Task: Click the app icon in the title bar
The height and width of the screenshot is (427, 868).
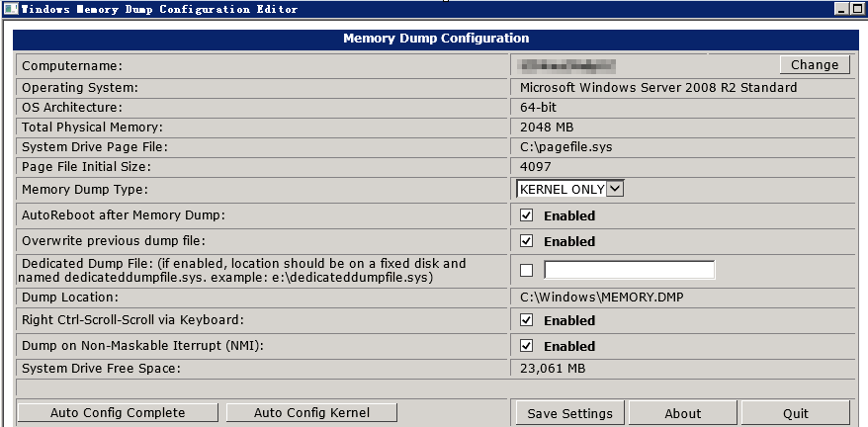Action: pyautogui.click(x=9, y=8)
